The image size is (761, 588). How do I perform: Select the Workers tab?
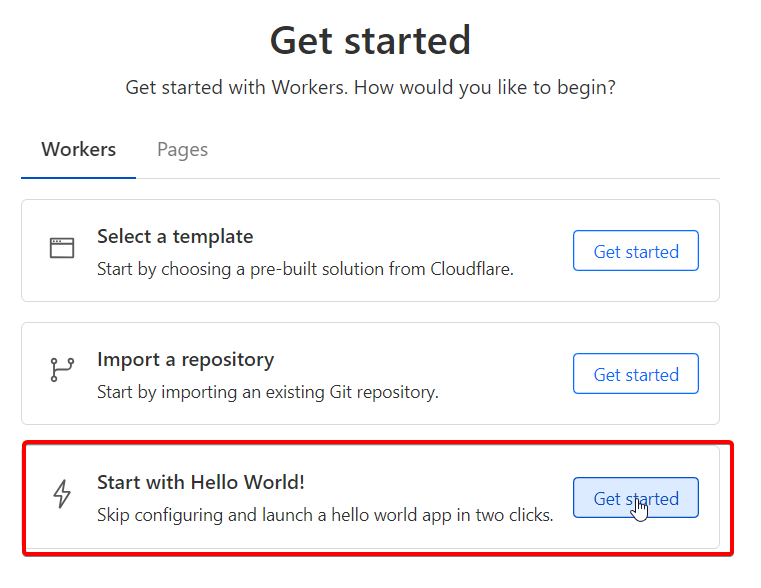[79, 149]
